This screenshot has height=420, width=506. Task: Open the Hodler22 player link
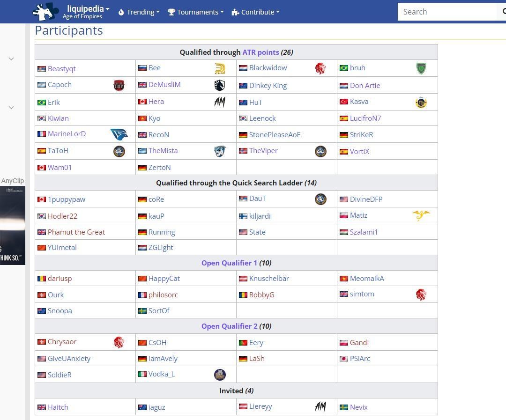click(x=62, y=216)
